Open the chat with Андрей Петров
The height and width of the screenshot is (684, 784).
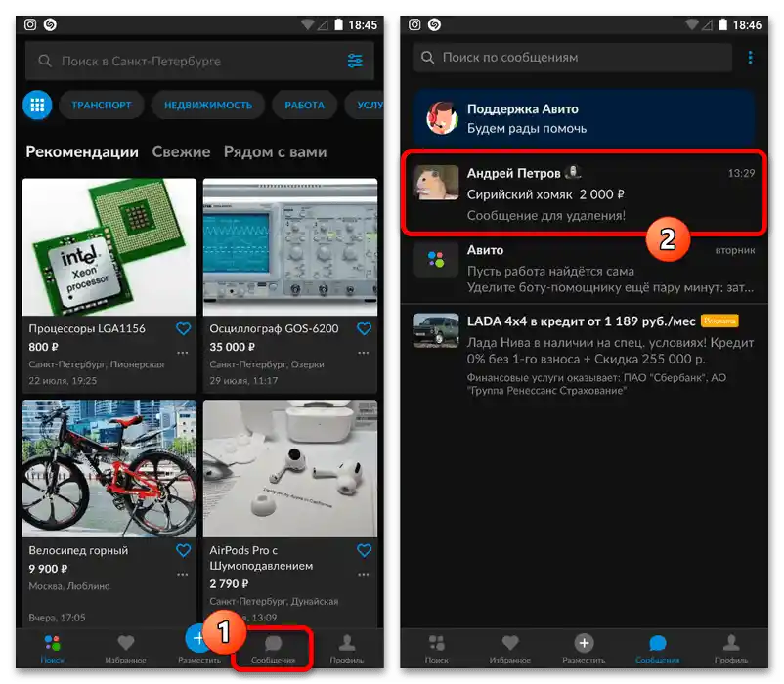(x=584, y=192)
